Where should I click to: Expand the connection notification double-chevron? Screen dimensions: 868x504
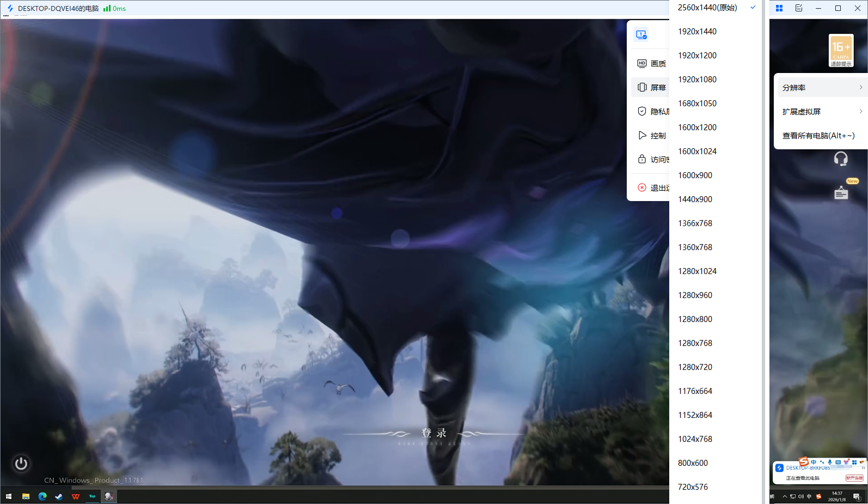click(x=863, y=467)
